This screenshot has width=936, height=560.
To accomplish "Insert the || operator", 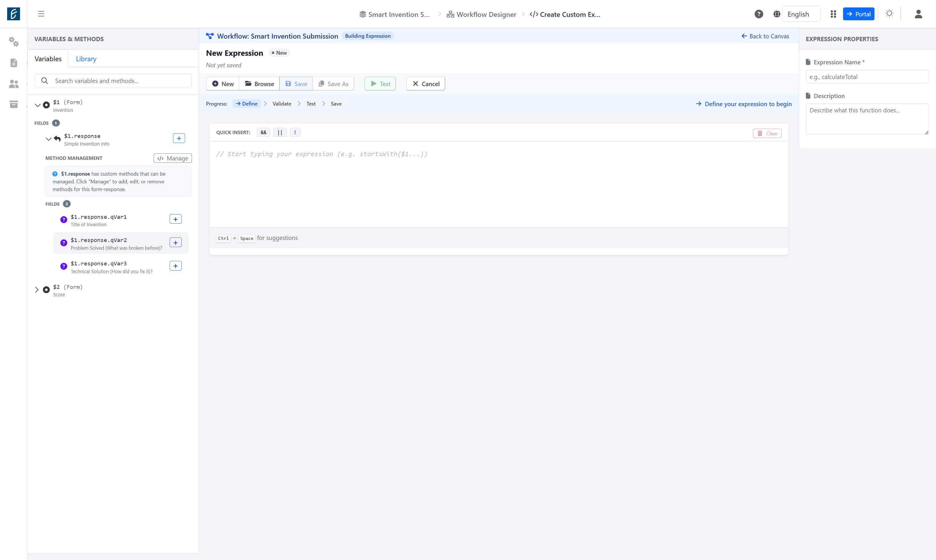I will 280,132.
